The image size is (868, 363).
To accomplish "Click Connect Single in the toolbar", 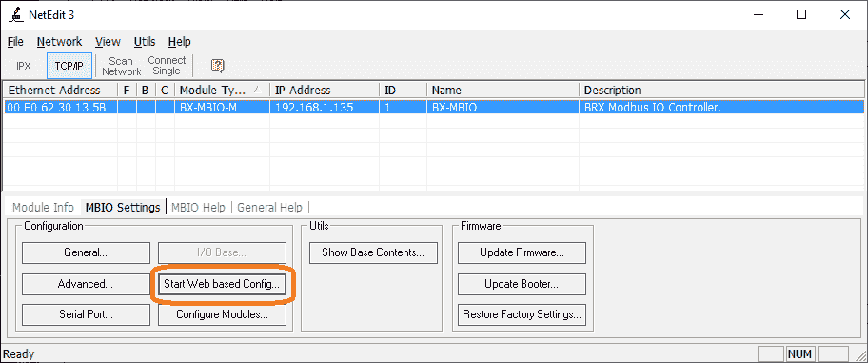I will coord(167,66).
